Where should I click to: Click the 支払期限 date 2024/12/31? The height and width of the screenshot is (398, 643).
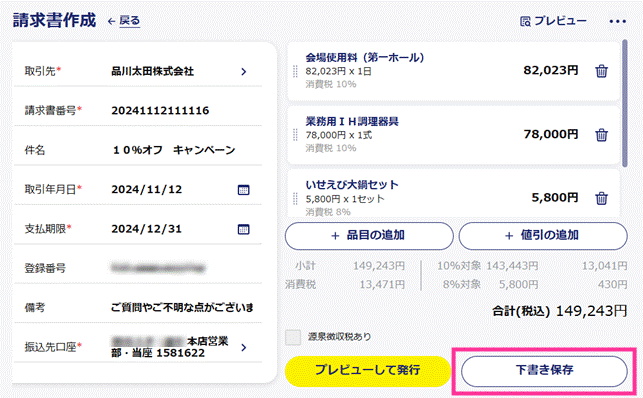click(146, 229)
